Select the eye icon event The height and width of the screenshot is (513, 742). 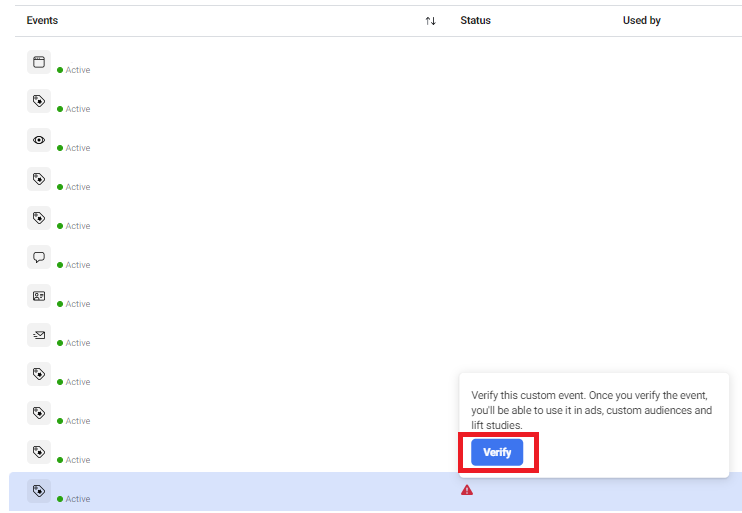pyautogui.click(x=38, y=140)
